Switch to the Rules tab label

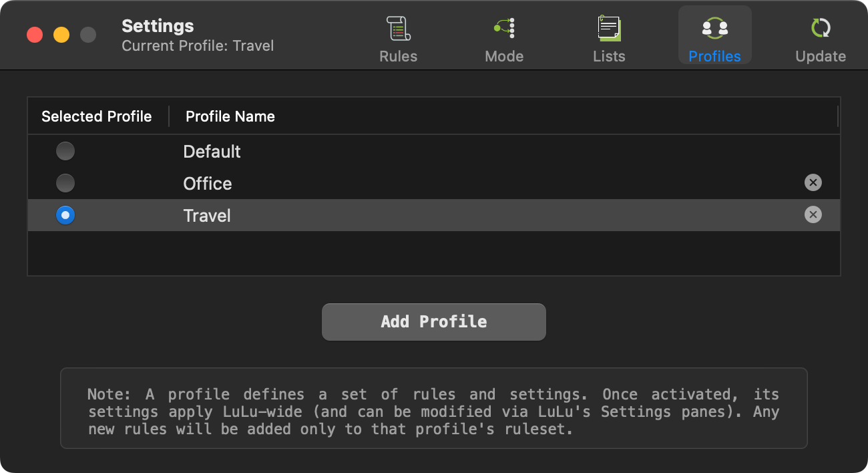[x=399, y=56]
